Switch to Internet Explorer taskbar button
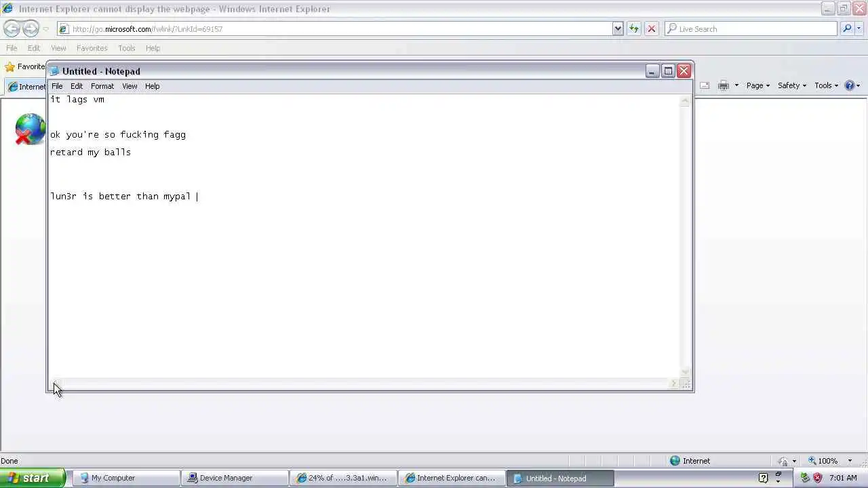The width and height of the screenshot is (868, 488). [452, 478]
